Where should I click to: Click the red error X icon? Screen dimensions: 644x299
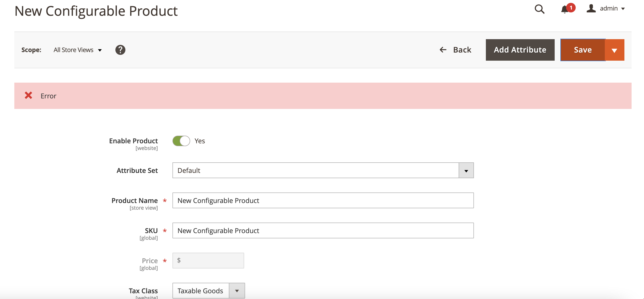[28, 95]
